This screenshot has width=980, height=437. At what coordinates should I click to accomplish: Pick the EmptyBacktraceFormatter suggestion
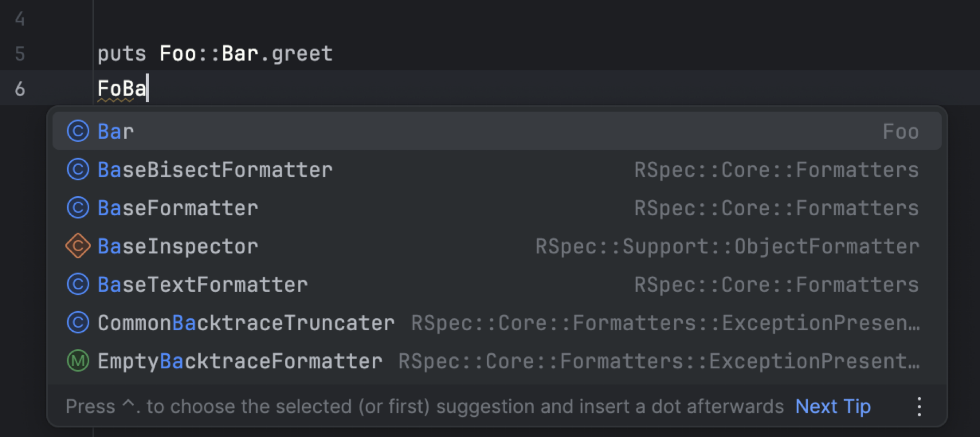(240, 361)
